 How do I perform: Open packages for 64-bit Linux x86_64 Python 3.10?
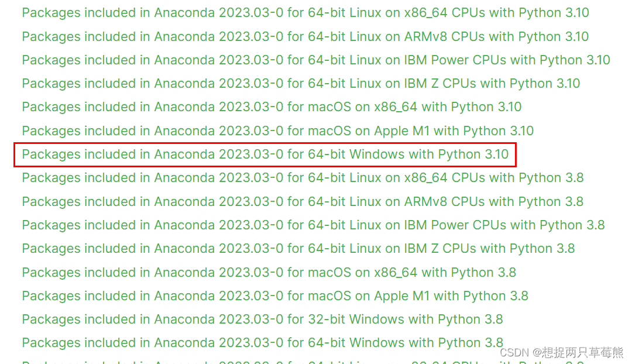(x=304, y=12)
